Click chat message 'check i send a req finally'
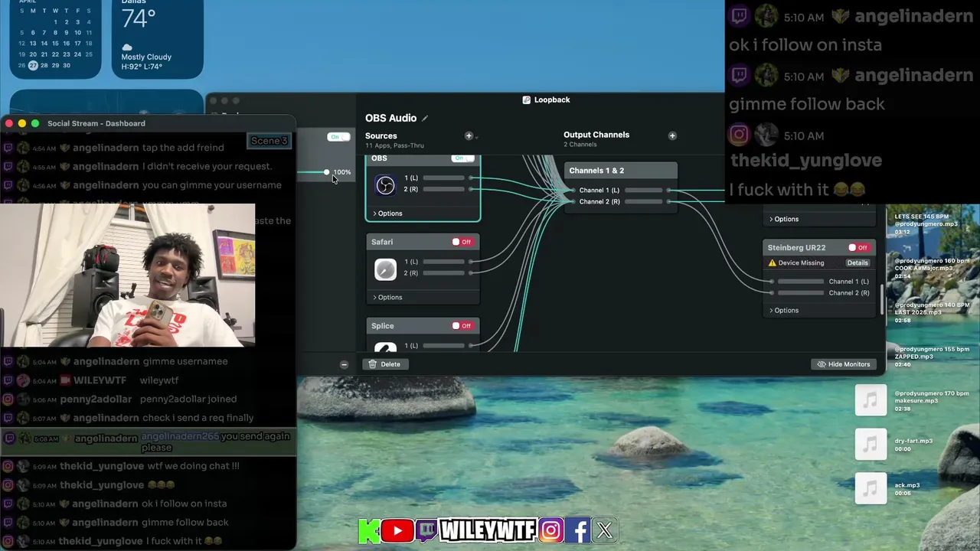 [198, 418]
